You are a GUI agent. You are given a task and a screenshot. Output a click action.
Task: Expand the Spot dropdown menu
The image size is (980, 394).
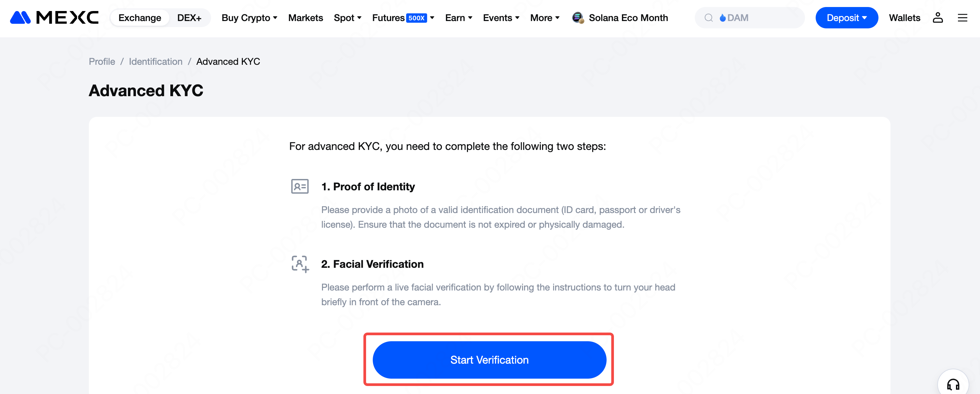347,18
